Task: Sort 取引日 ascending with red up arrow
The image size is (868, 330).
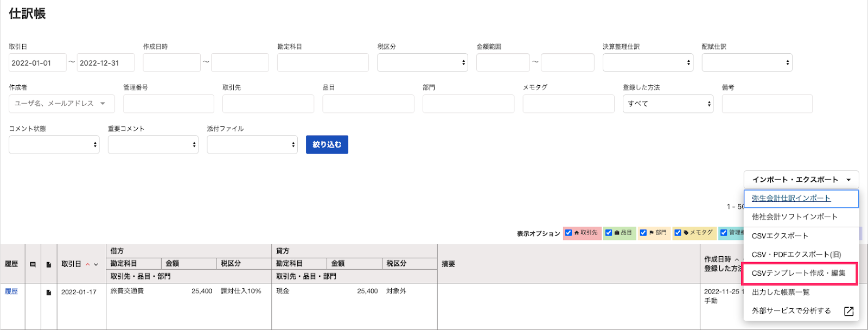Action: (x=88, y=264)
